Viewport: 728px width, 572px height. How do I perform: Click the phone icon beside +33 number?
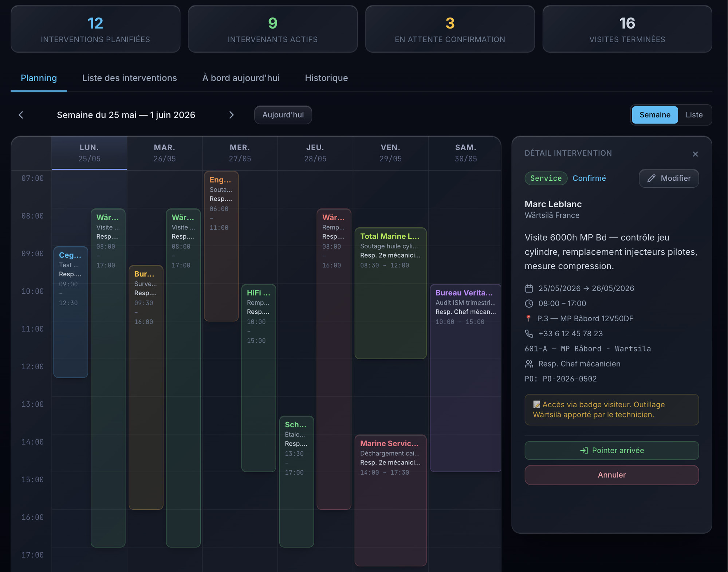[529, 334]
